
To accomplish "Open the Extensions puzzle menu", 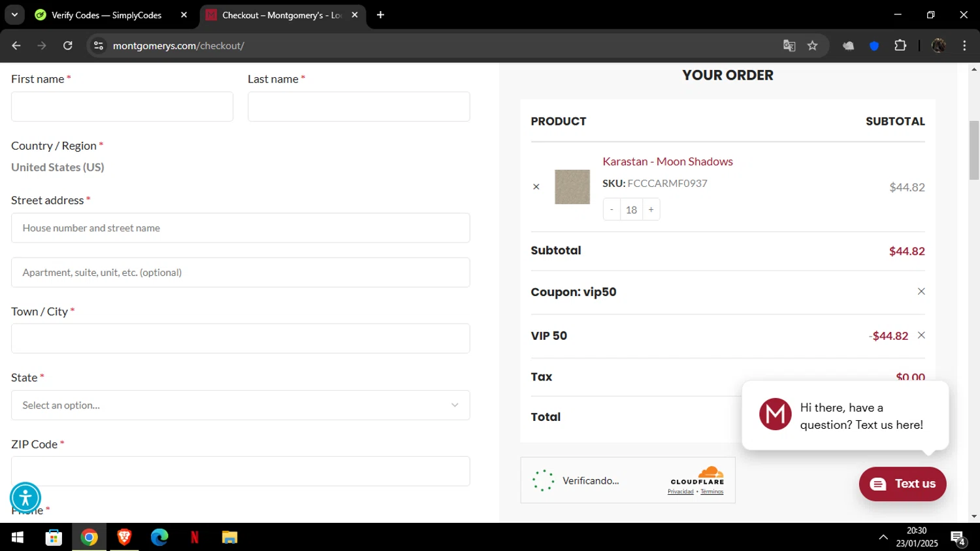I will click(900, 46).
